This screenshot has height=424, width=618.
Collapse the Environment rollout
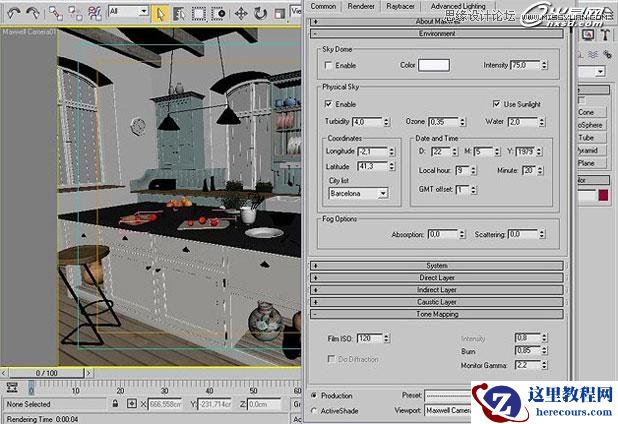tap(437, 33)
